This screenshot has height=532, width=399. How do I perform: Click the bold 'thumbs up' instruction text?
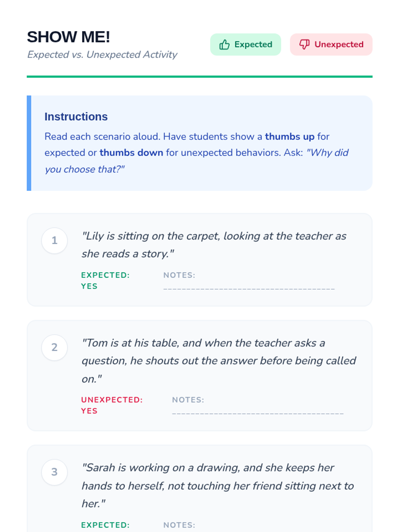(290, 137)
